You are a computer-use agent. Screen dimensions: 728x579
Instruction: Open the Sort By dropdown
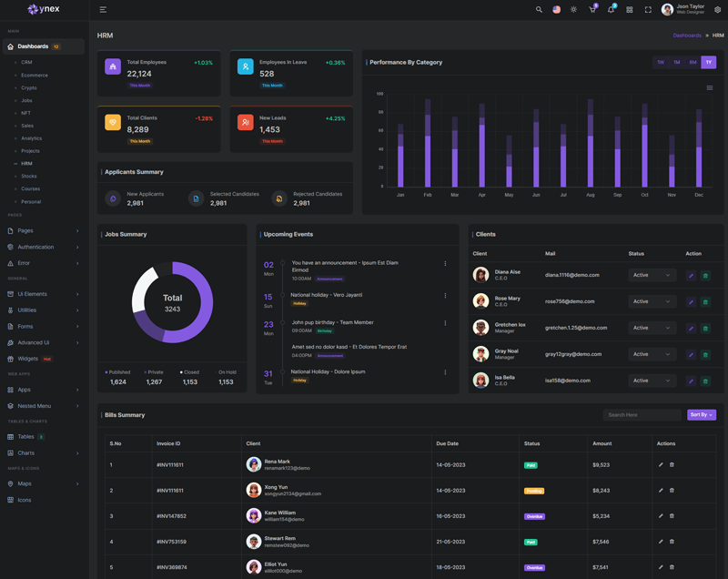[701, 415]
